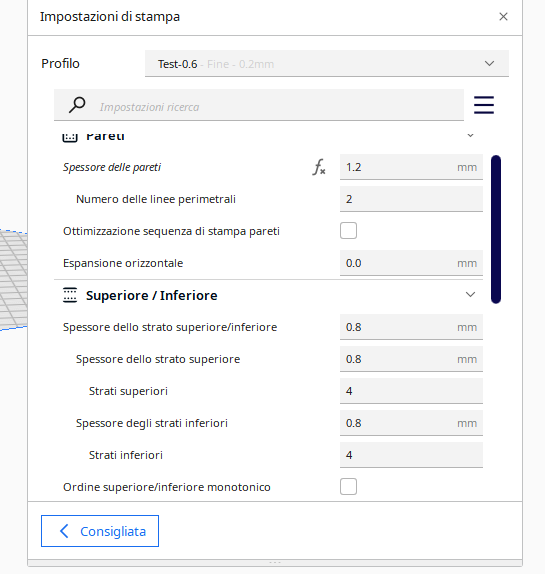Image resolution: width=545 pixels, height=574 pixels.
Task: Open the settings visibility hamburger menu
Action: [x=484, y=105]
